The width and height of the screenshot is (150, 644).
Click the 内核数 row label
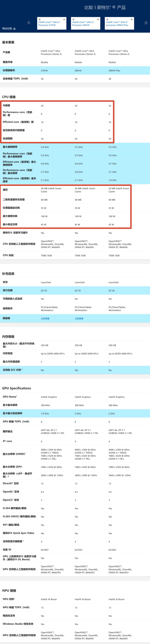6,106
